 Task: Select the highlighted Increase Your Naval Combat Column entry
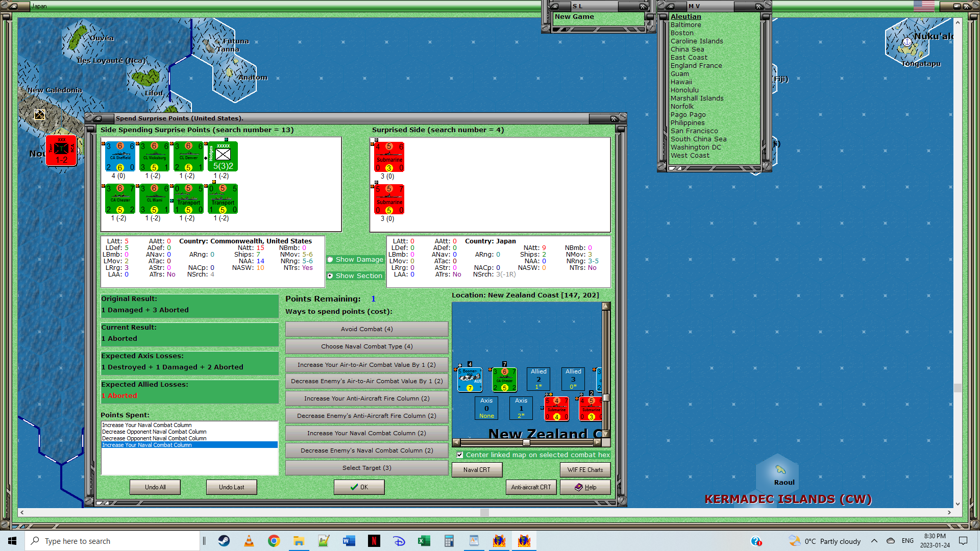point(189,445)
